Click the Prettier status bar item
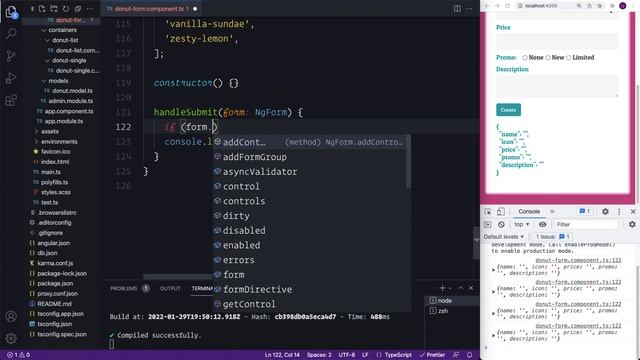 pyautogui.click(x=432, y=355)
